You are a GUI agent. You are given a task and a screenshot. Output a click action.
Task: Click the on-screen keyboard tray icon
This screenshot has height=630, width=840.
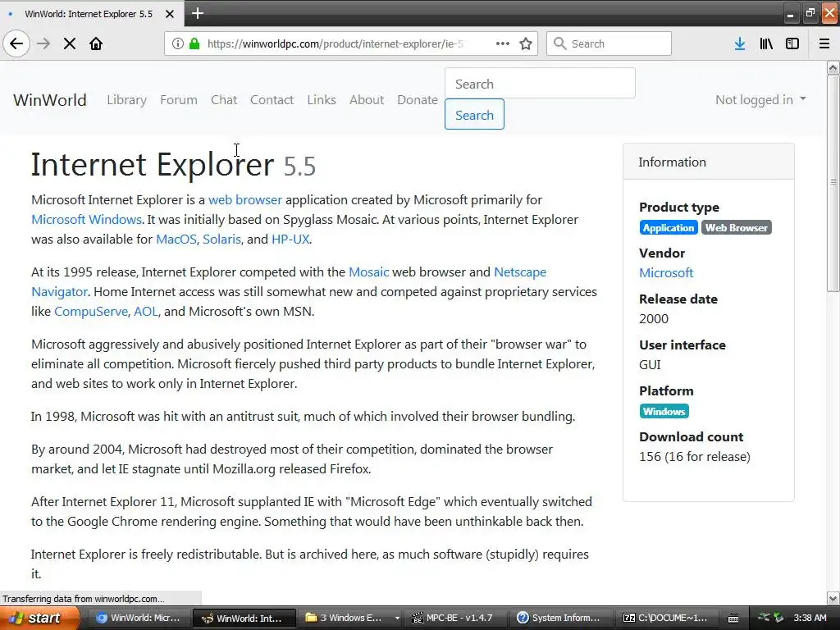(x=733, y=619)
